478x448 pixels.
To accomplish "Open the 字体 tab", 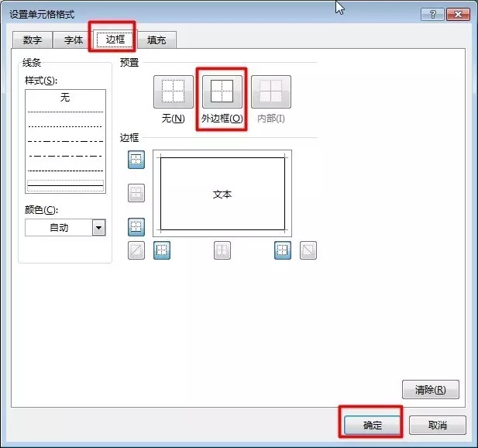I will tap(73, 40).
